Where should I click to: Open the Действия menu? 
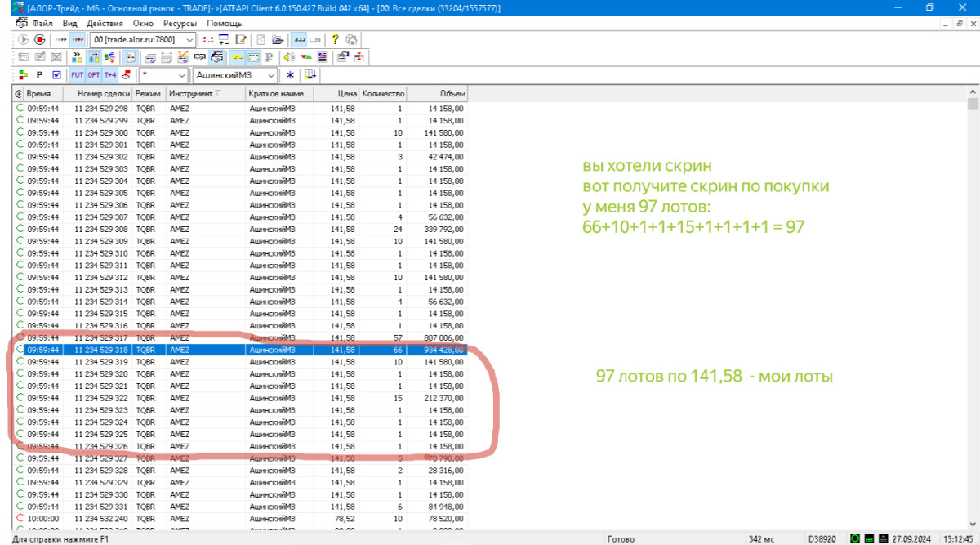[105, 24]
